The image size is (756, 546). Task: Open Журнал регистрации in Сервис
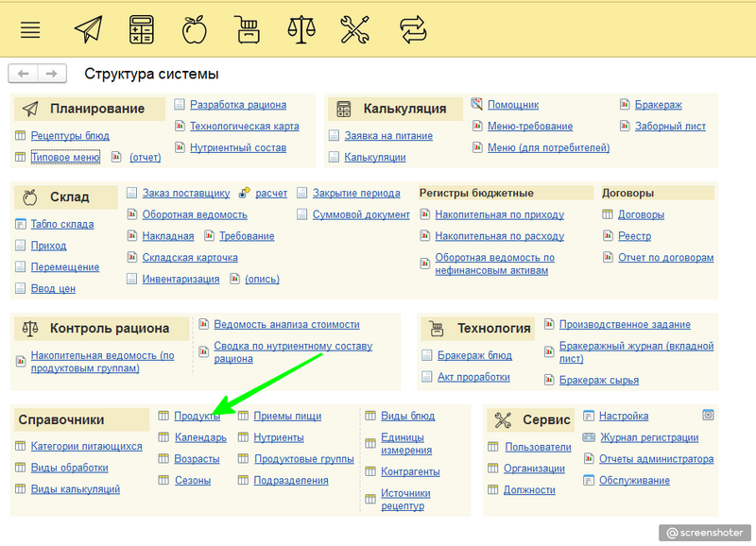[648, 437]
